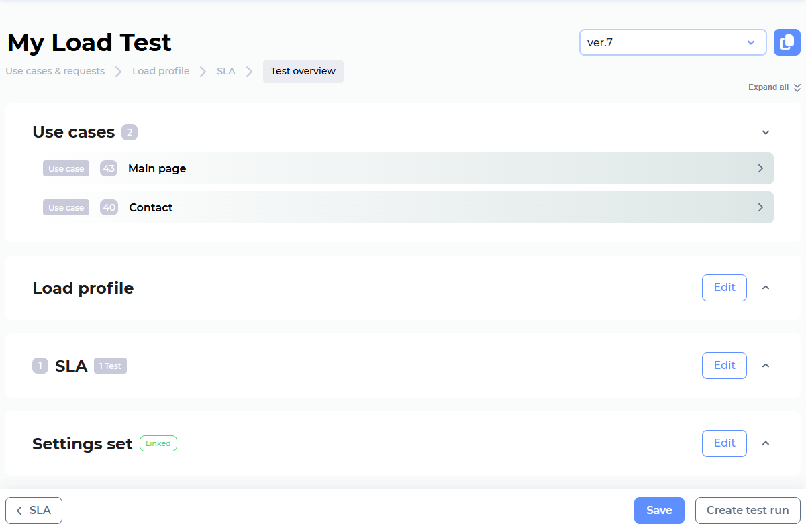
Task: Expand the Settings set section chevron
Action: coord(765,443)
